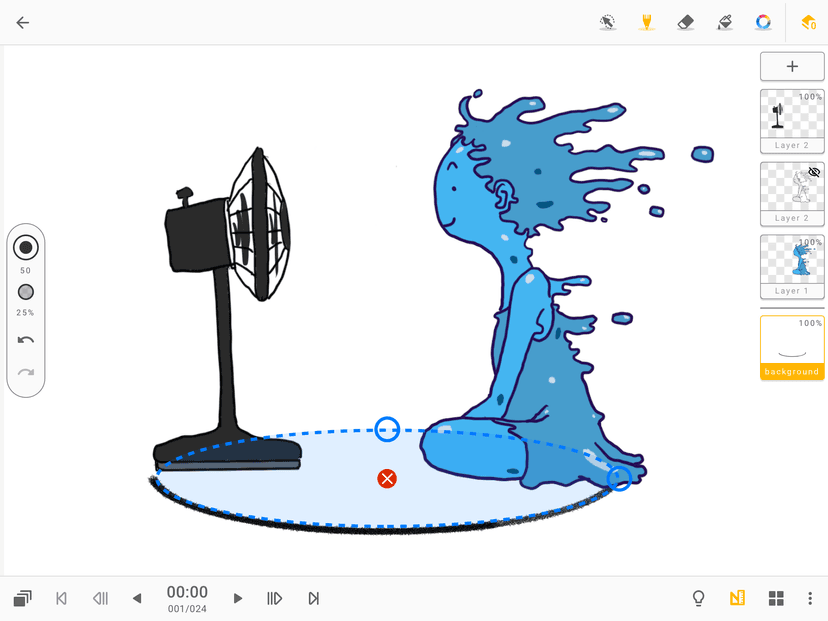
Task: Switch to the Eraser tool
Action: pos(685,22)
